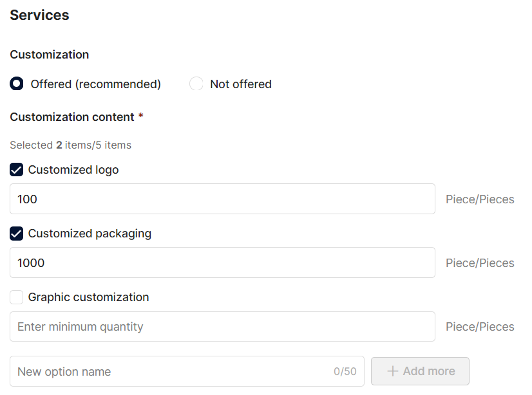Screen dimensions: 532x395
Task: Click the Customization content heading
Action: pyautogui.click(x=72, y=117)
